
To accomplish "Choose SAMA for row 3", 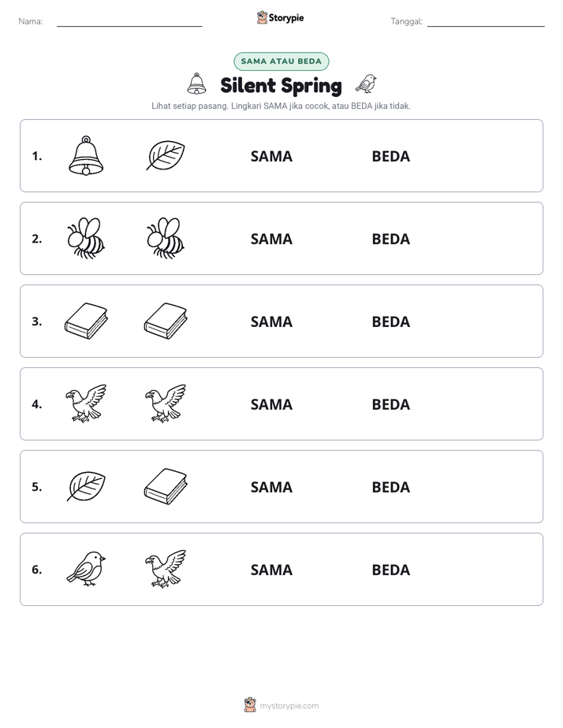I will [x=271, y=321].
